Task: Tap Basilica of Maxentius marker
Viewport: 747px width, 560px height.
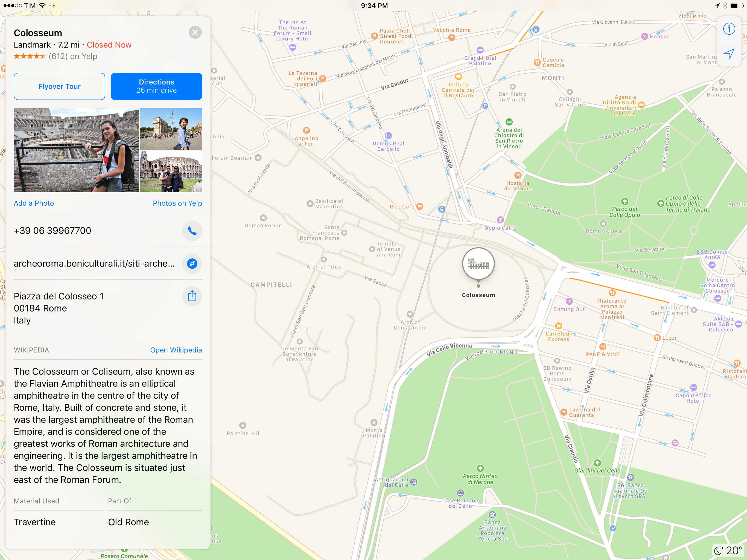Action: coord(310,204)
